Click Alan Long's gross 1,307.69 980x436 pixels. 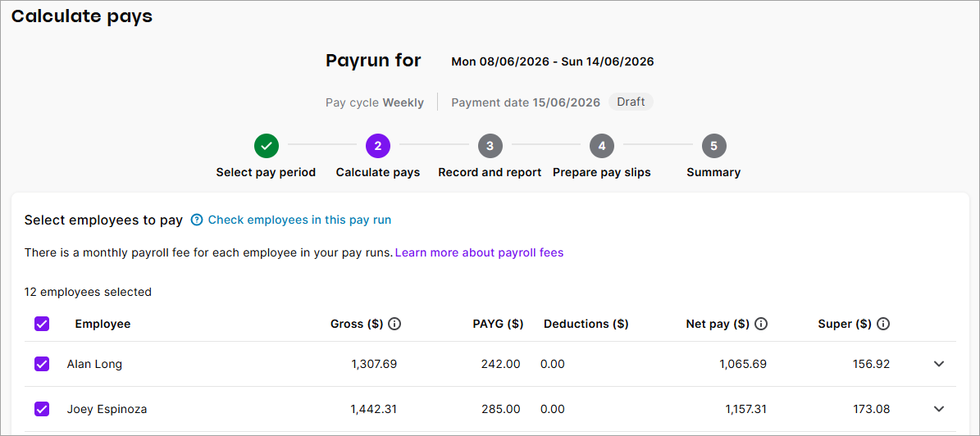coord(374,364)
